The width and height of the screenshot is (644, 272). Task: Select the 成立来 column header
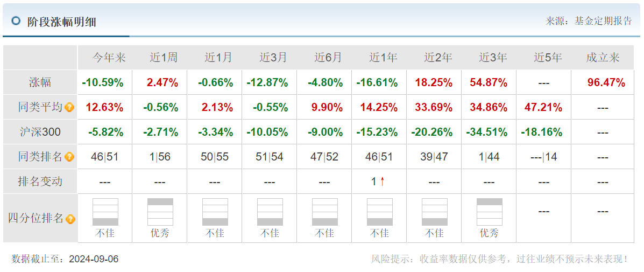(603, 58)
